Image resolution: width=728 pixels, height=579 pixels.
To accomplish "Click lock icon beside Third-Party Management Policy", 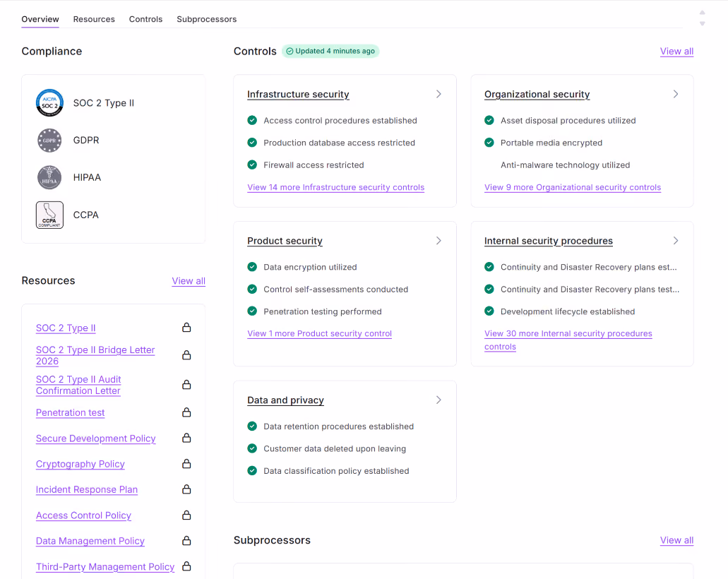I will 186,566.
